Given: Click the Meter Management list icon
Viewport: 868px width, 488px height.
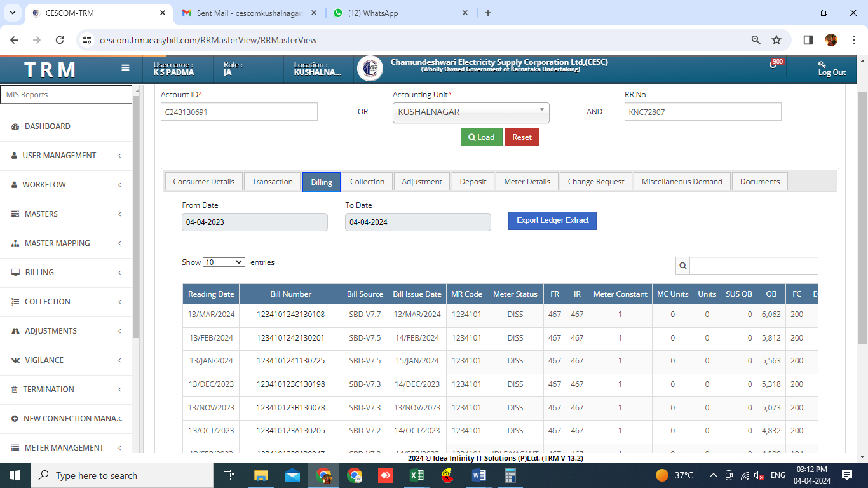Looking at the screenshot, I should point(15,448).
